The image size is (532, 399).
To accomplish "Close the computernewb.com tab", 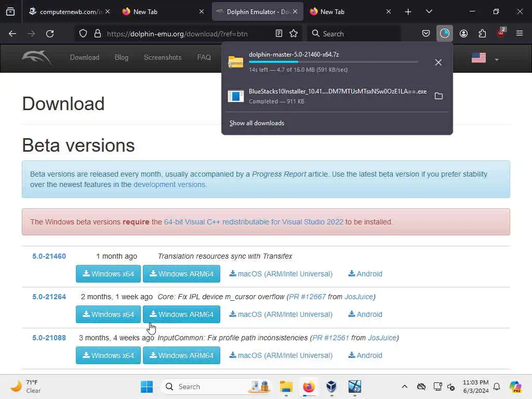I will pyautogui.click(x=108, y=11).
